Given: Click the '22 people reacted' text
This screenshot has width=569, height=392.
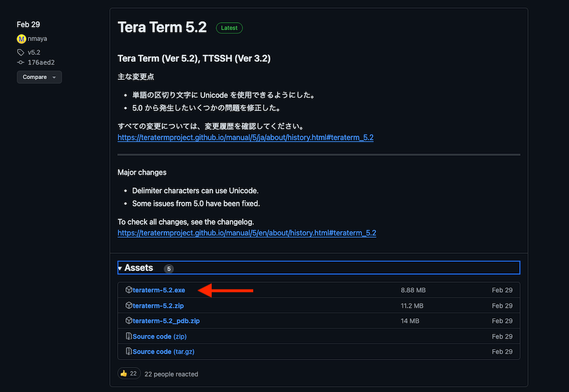Looking at the screenshot, I should [171, 374].
